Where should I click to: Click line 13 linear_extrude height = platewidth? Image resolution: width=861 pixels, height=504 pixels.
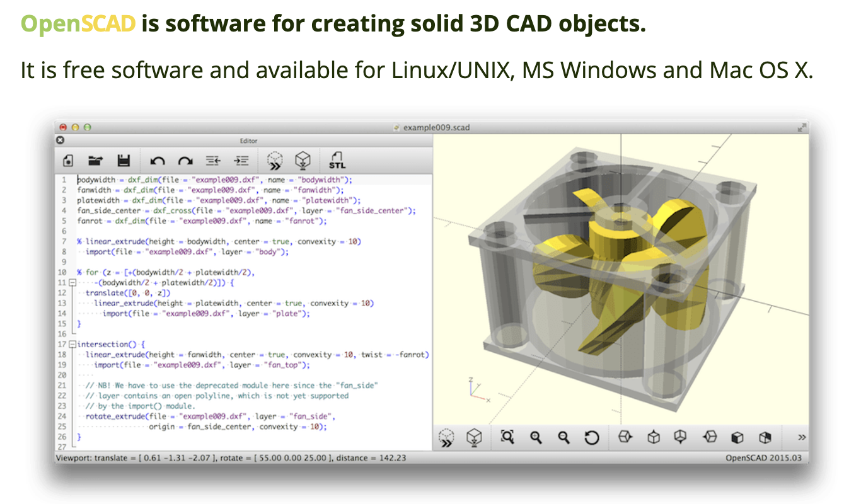click(x=234, y=303)
